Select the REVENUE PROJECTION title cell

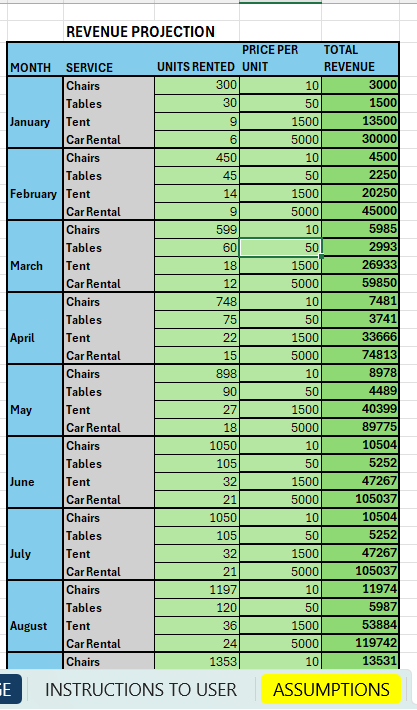pos(140,32)
